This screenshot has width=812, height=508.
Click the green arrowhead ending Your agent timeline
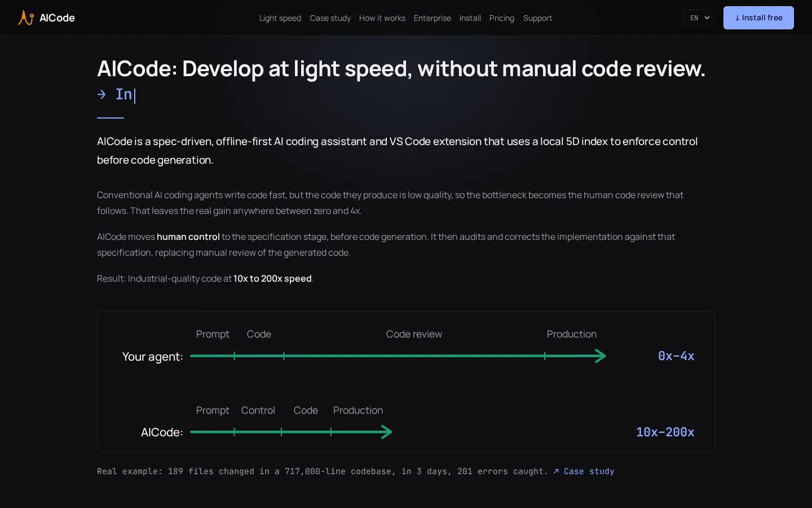click(601, 356)
